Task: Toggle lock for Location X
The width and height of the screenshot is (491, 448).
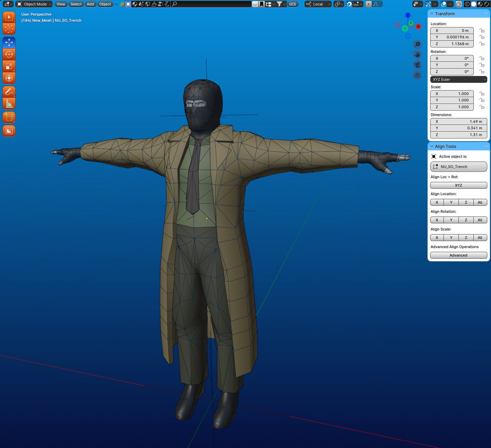Action: point(482,31)
